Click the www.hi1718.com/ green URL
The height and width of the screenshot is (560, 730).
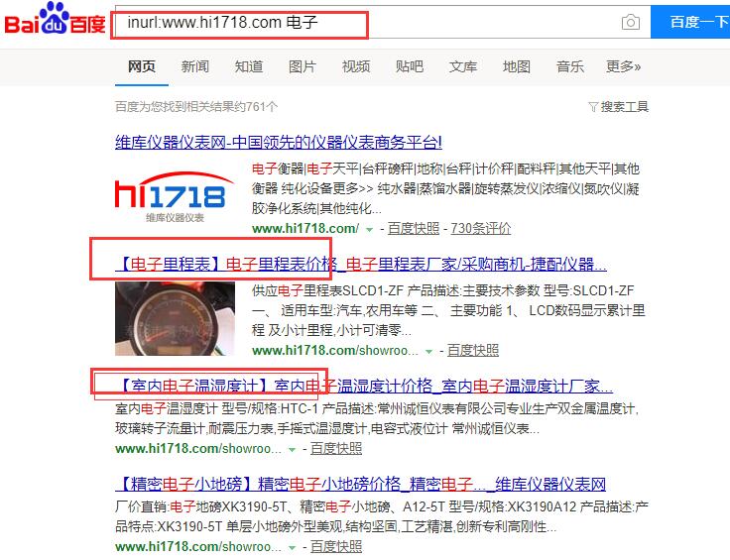point(305,228)
